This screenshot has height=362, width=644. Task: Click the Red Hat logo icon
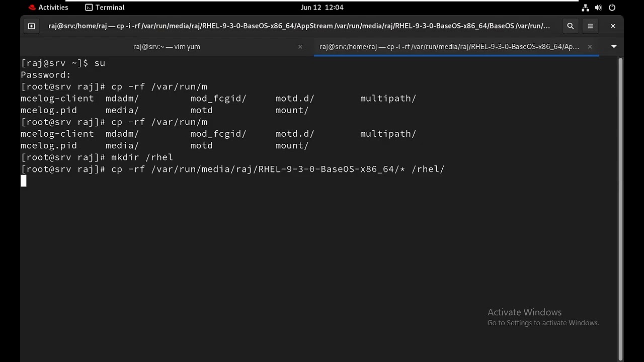tap(32, 8)
